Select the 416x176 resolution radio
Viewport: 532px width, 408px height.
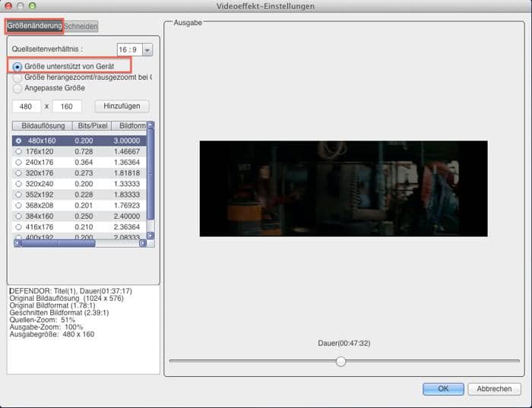[18, 227]
